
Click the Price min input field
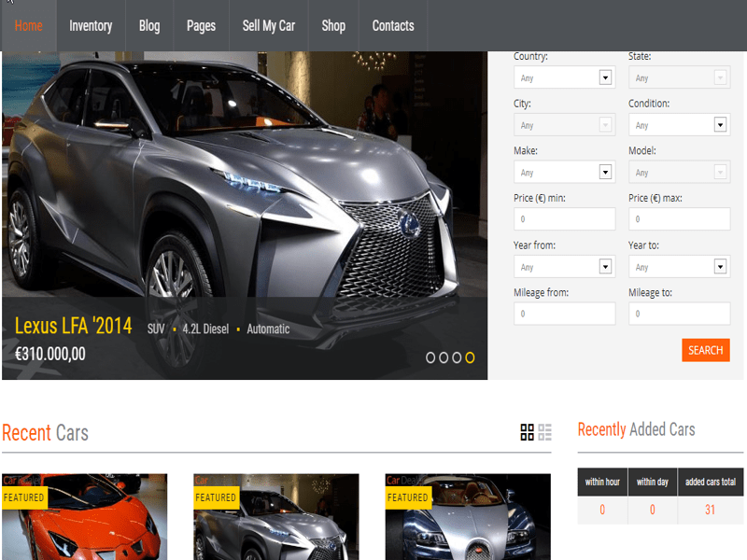pyautogui.click(x=564, y=219)
